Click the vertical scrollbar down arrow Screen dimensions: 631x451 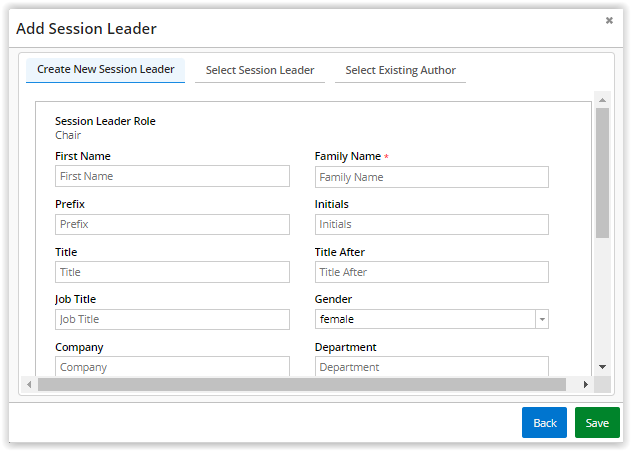[x=602, y=367]
